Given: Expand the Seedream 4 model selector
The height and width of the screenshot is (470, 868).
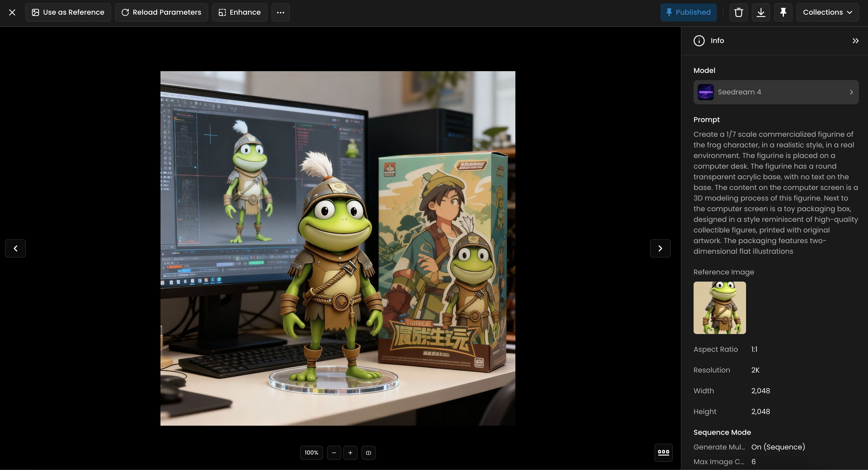Looking at the screenshot, I should point(776,92).
